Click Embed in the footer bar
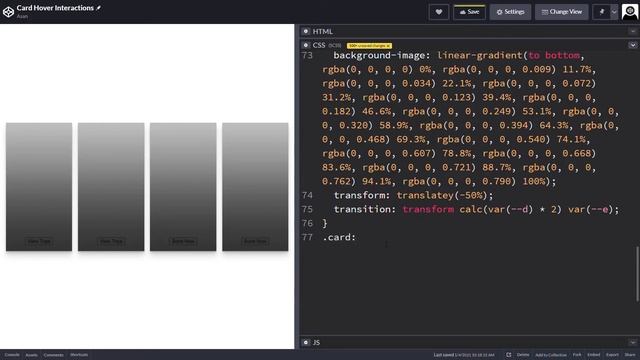Viewport: 640px width, 360px height. pyautogui.click(x=593, y=355)
